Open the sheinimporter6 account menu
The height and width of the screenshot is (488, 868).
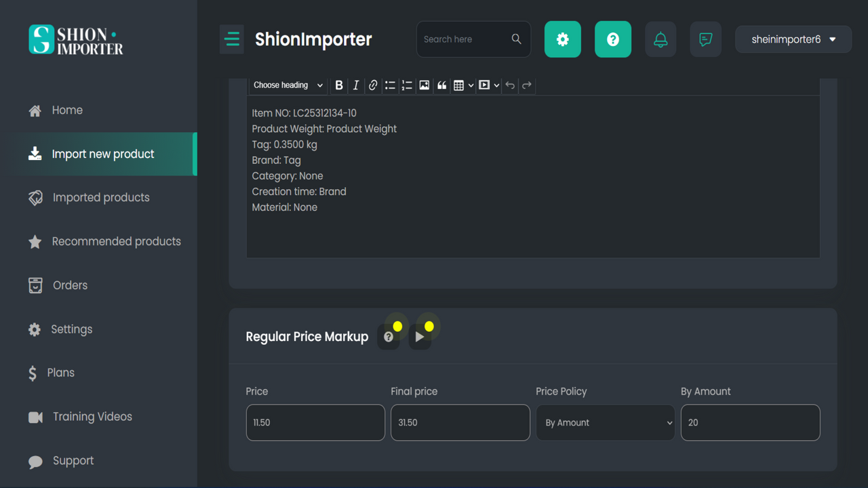click(x=793, y=39)
